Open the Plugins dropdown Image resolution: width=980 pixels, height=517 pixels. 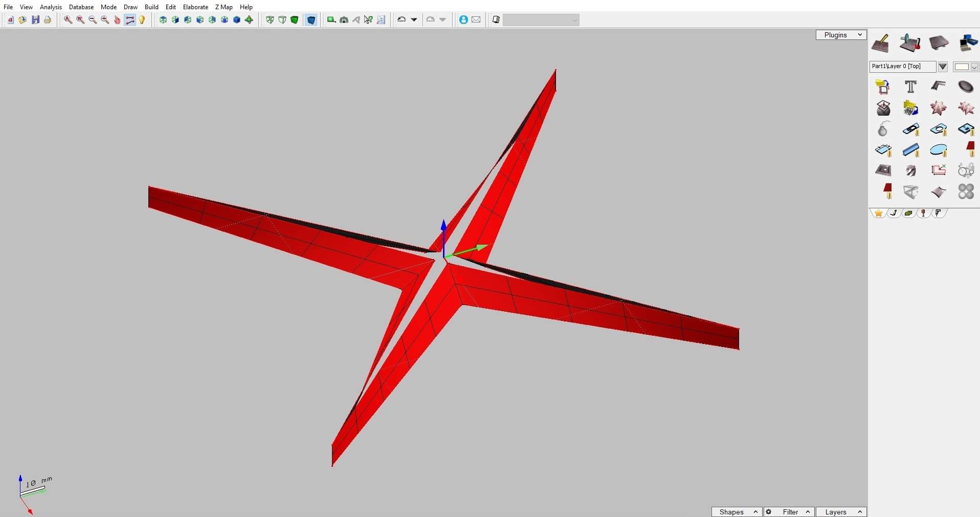pyautogui.click(x=841, y=35)
